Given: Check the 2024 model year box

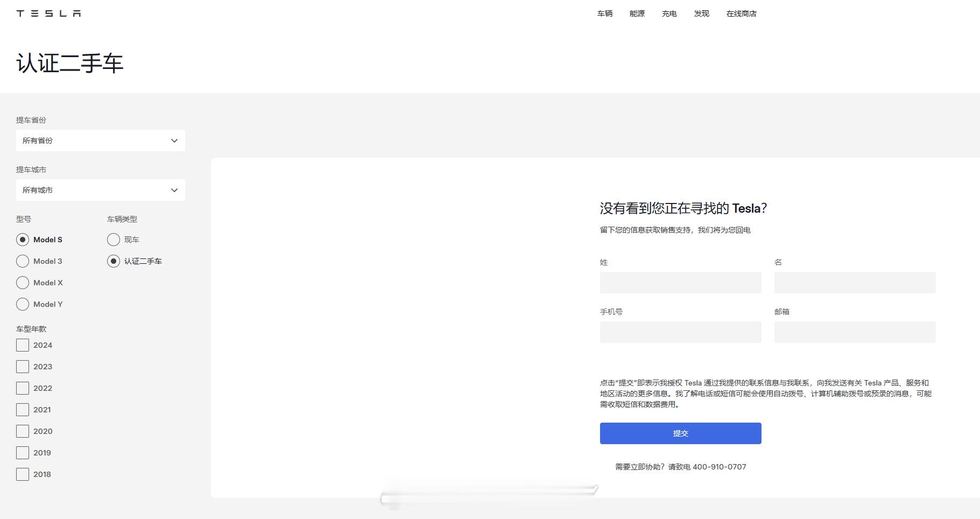Looking at the screenshot, I should [23, 345].
